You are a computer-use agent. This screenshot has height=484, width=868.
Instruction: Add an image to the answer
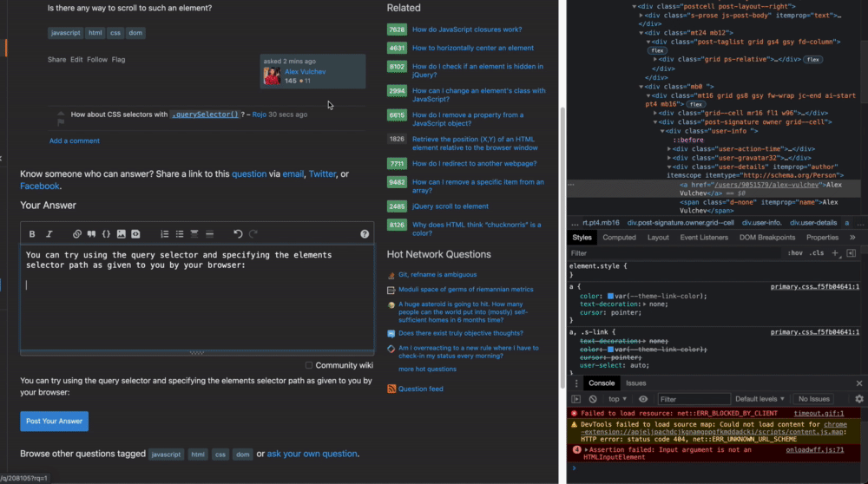tap(122, 234)
